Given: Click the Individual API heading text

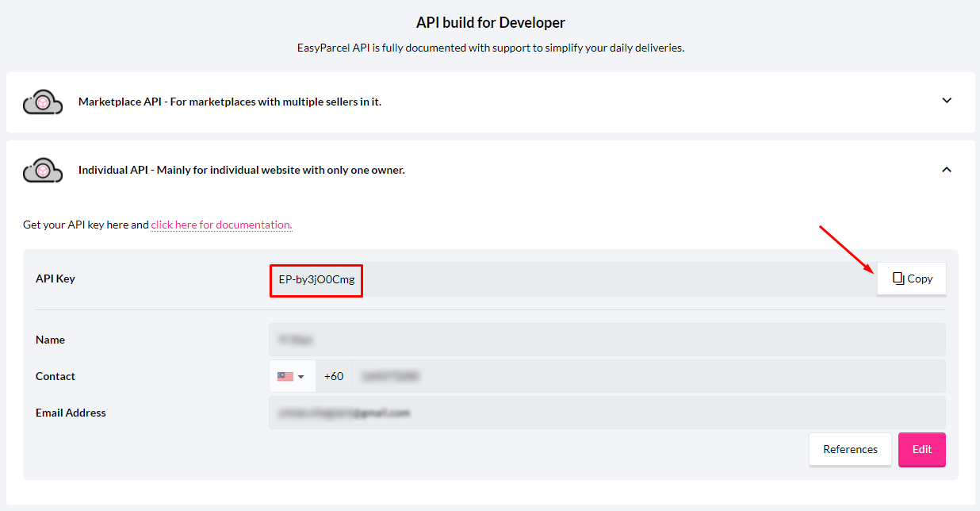Looking at the screenshot, I should pos(242,170).
